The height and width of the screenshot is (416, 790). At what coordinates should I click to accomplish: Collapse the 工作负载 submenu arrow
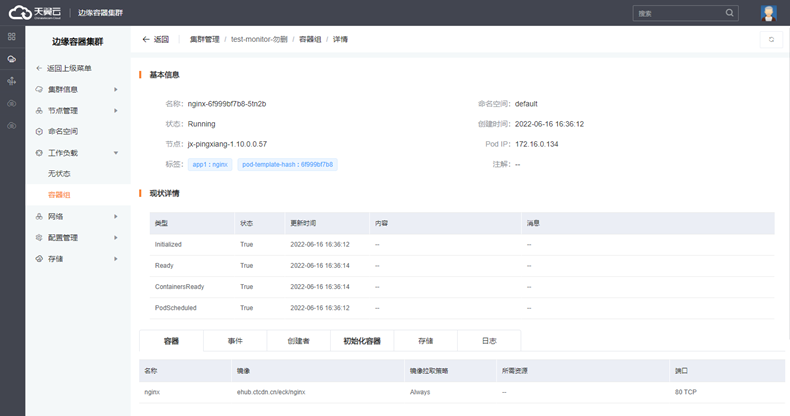pos(115,153)
